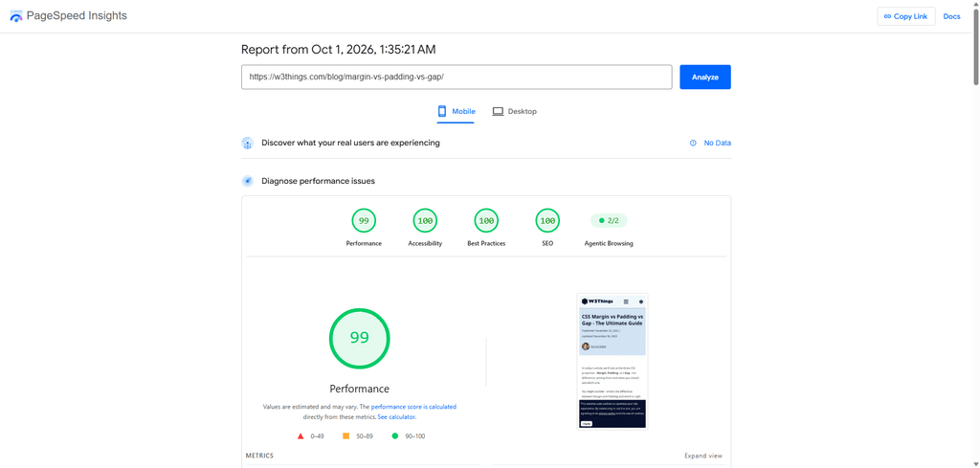Click the No Data link
The height and width of the screenshot is (468, 980).
click(717, 144)
